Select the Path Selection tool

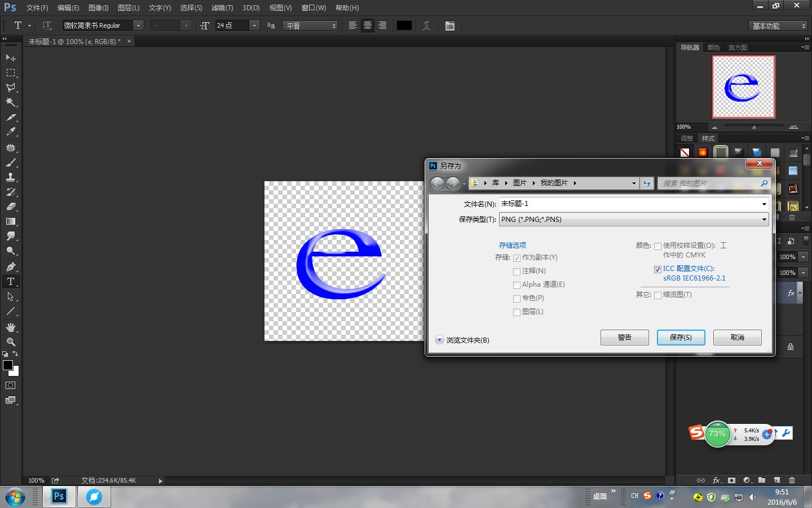click(11, 296)
